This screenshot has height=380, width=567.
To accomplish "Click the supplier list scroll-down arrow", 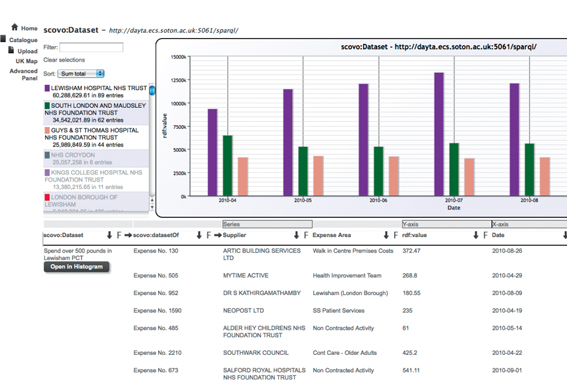I will click(152, 207).
